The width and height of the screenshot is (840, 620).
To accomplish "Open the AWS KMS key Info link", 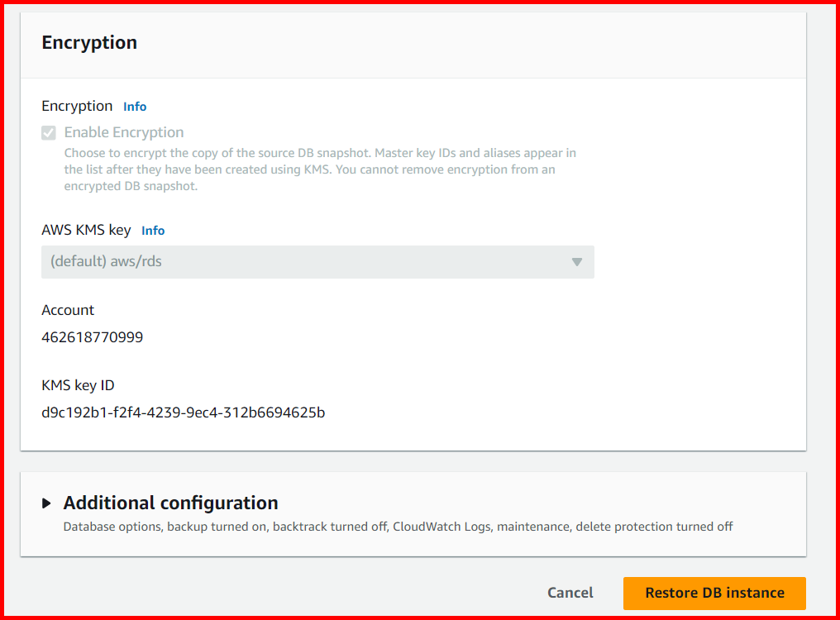I will tap(153, 230).
